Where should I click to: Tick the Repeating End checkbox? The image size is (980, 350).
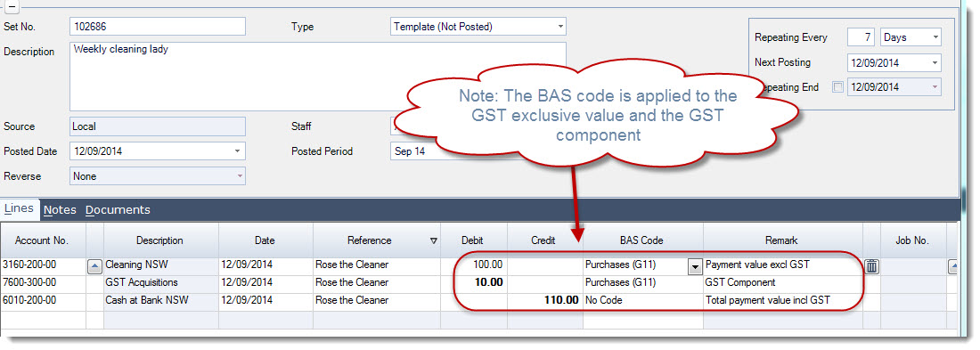(x=837, y=87)
